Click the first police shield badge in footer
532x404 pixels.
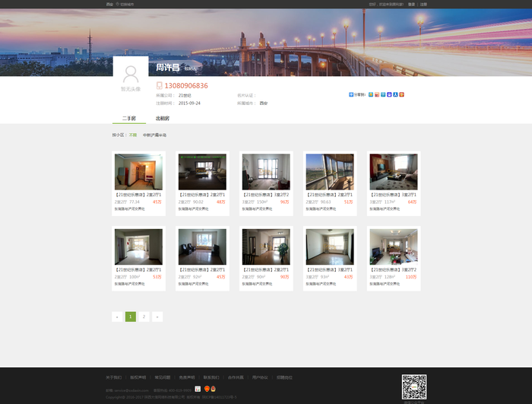[207, 389]
